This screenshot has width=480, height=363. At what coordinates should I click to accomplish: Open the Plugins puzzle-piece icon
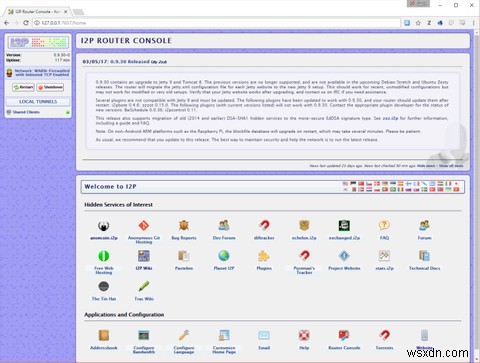[x=264, y=256]
